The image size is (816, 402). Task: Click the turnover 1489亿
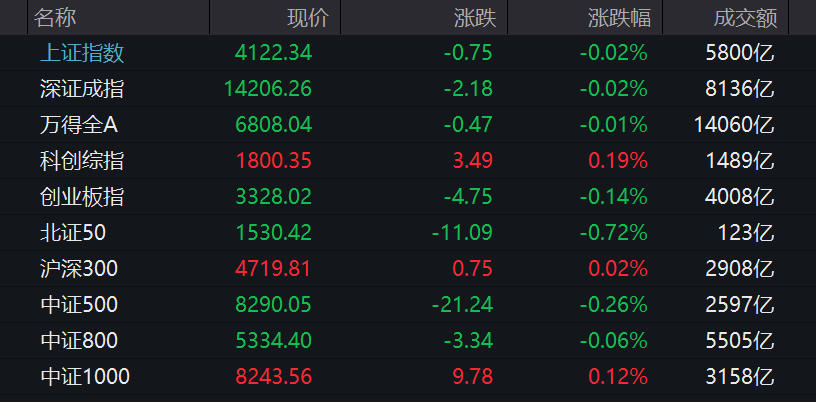click(x=740, y=161)
